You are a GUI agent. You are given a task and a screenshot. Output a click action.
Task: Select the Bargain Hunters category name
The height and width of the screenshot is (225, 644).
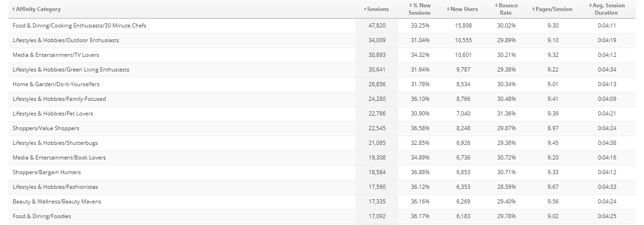(47, 172)
